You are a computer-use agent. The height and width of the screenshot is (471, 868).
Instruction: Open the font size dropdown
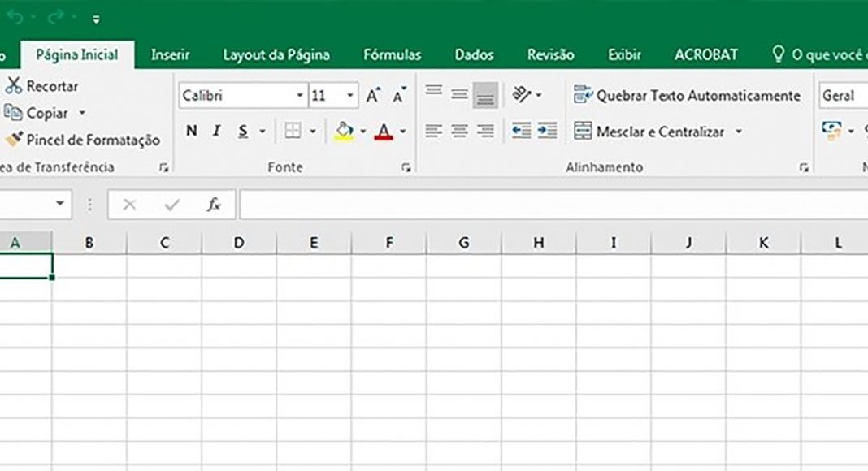tap(350, 96)
